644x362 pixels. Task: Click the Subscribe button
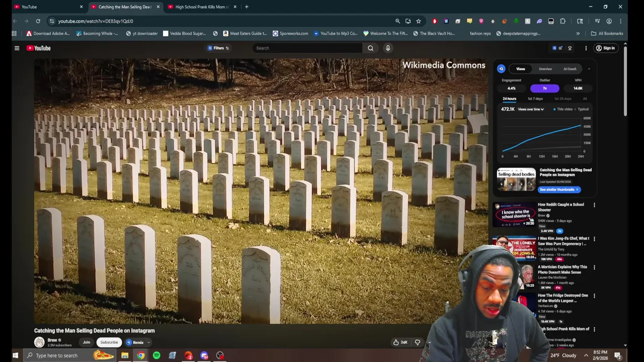click(x=109, y=342)
